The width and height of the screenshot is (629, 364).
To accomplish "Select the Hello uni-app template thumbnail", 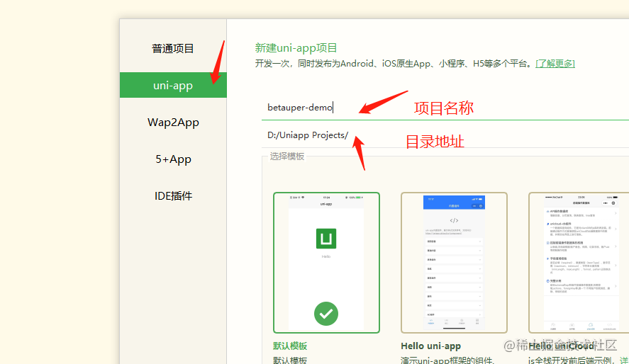I will 454,263.
